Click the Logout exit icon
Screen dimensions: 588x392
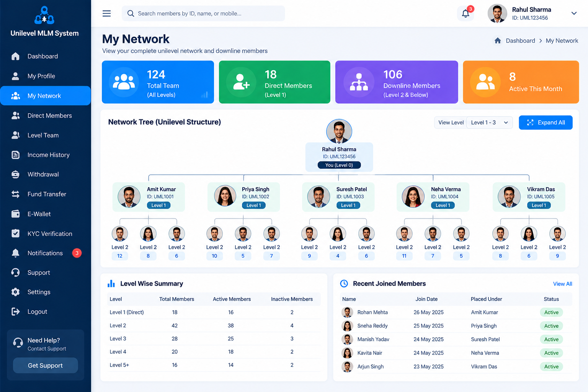[15, 312]
